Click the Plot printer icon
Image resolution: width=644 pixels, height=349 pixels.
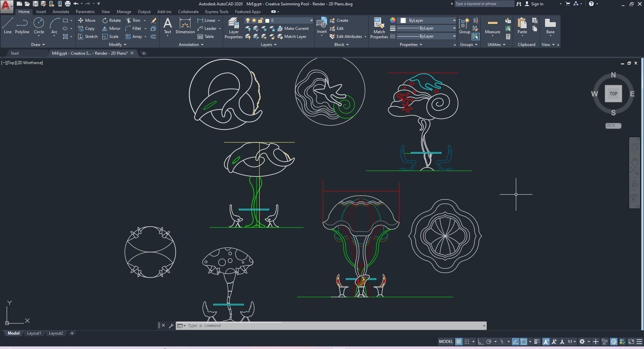67,4
